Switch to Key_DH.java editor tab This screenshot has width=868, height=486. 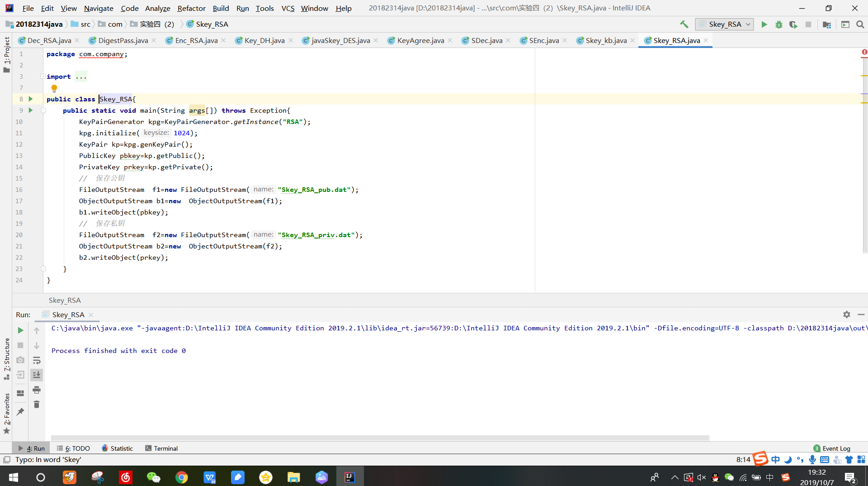pos(264,41)
